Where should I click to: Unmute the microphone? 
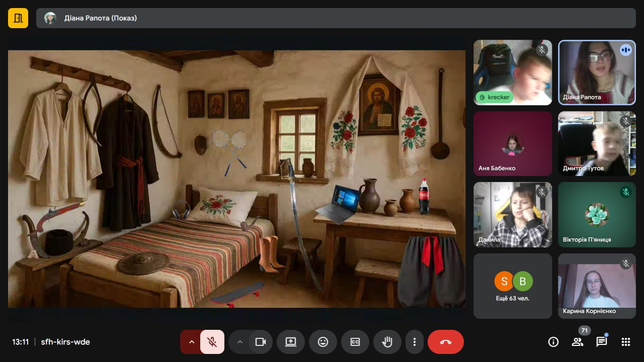[212, 342]
